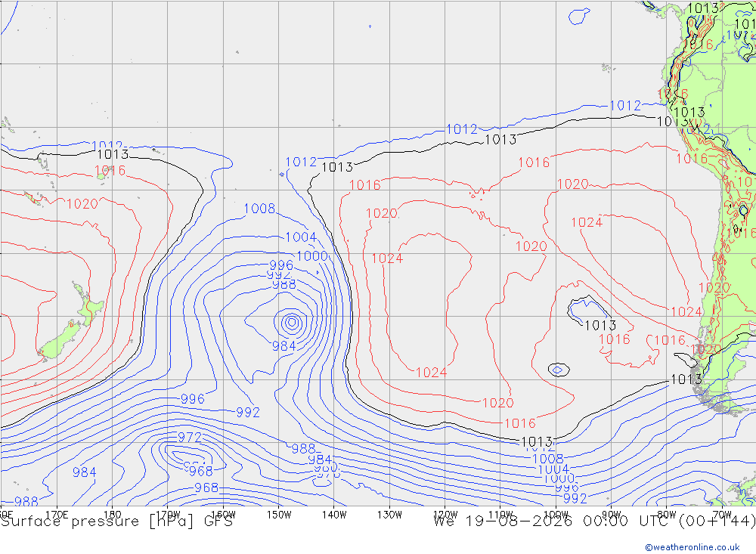The height and width of the screenshot is (554, 756).
Task: Click the 90W longitude label
Action: (x=612, y=515)
